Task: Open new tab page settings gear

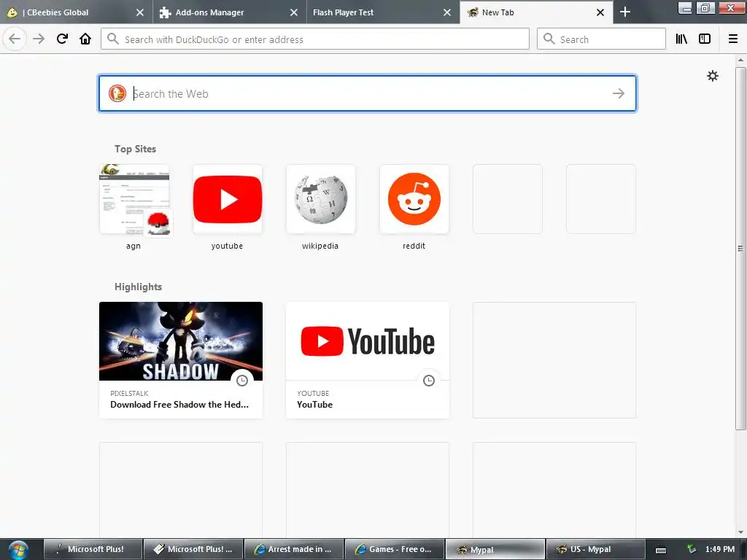Action: 712,76
